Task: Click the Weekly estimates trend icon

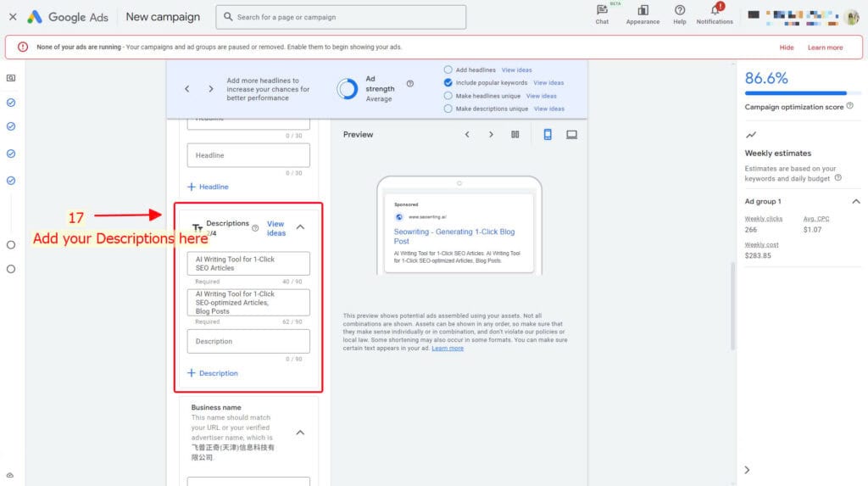Action: pos(751,135)
